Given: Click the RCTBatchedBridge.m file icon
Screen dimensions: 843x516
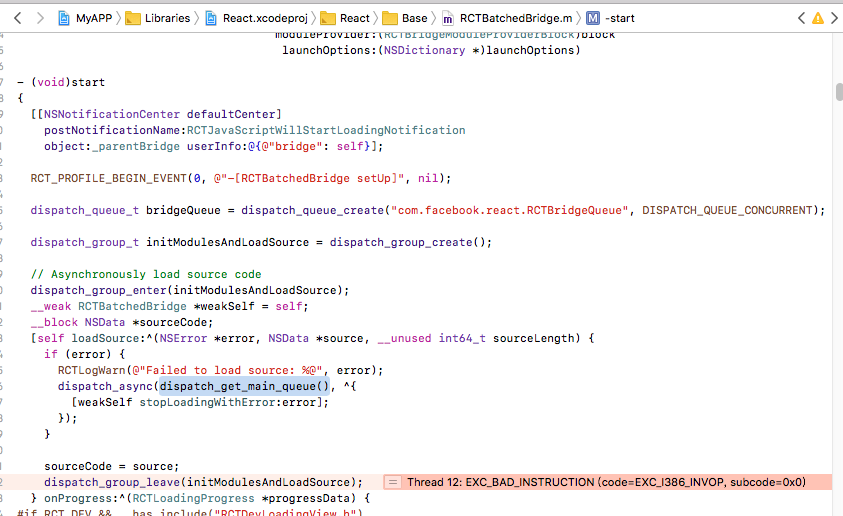Looking at the screenshot, I should coord(447,19).
